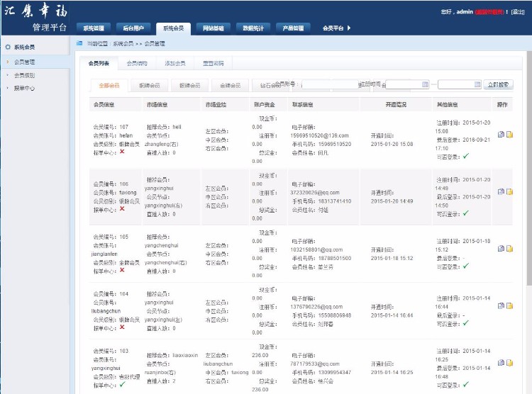Click 开通情况 column header

(x=396, y=105)
